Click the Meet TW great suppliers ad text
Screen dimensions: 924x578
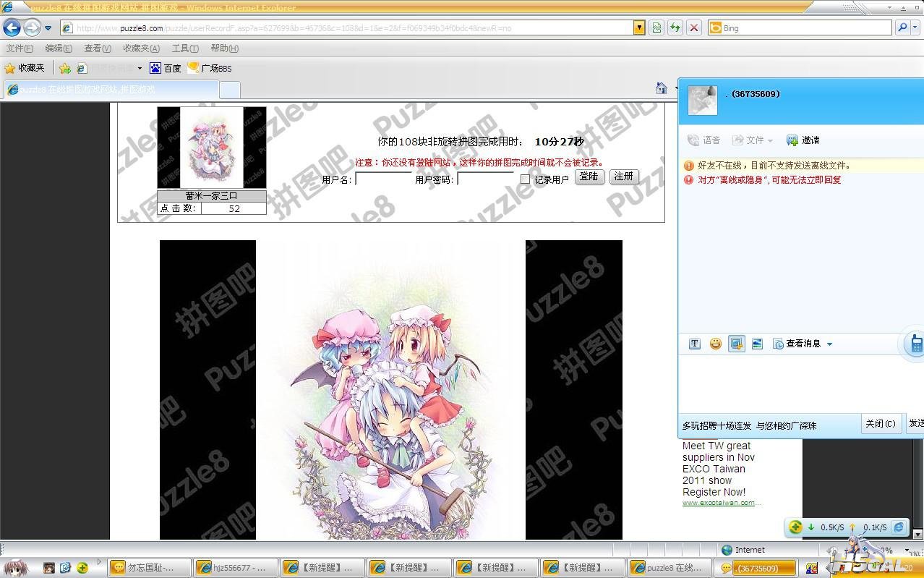click(719, 469)
